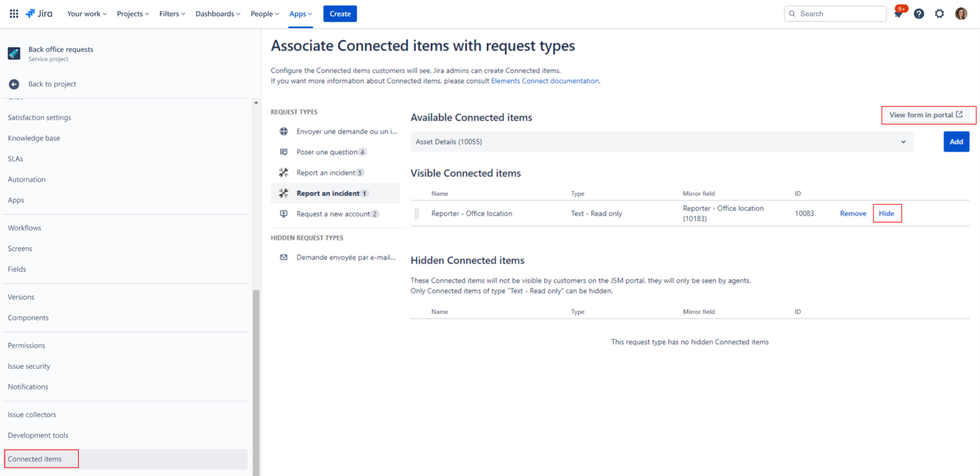Screen dimensions: 980x476
Task: Hide the Reporter - Office location item
Action: (886, 214)
